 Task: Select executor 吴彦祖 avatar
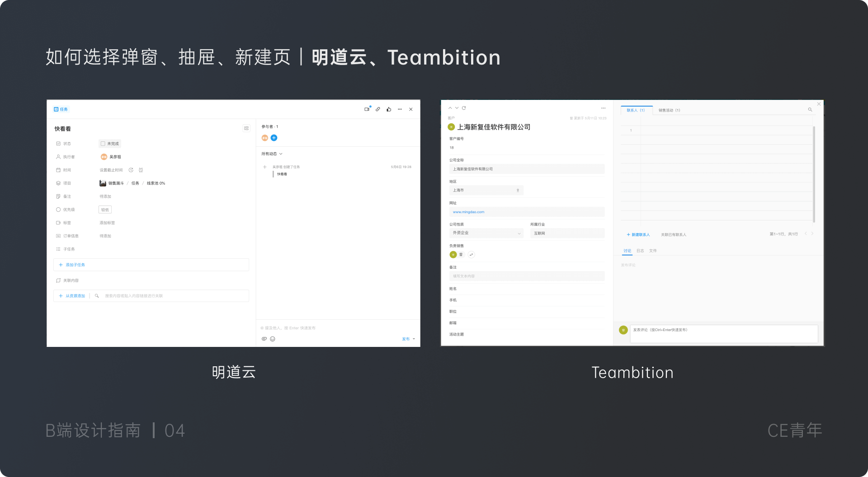[x=104, y=157]
